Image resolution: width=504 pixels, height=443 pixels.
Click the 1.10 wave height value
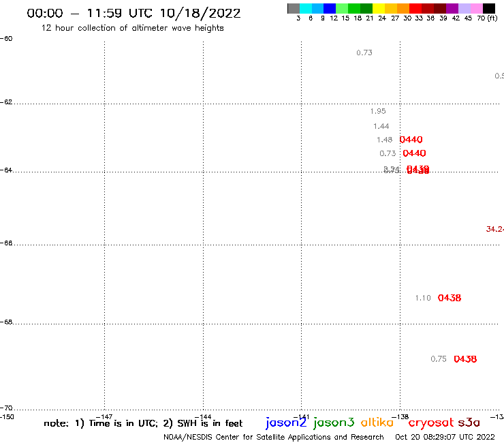coord(423,299)
